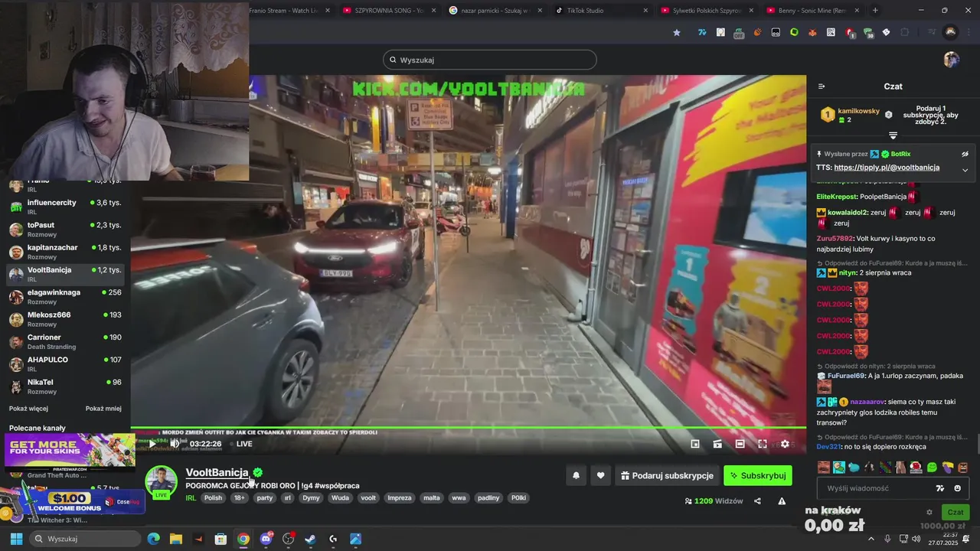The image size is (980, 551).
Task: Open the toPasut channel in the sidebar
Action: [x=65, y=229]
